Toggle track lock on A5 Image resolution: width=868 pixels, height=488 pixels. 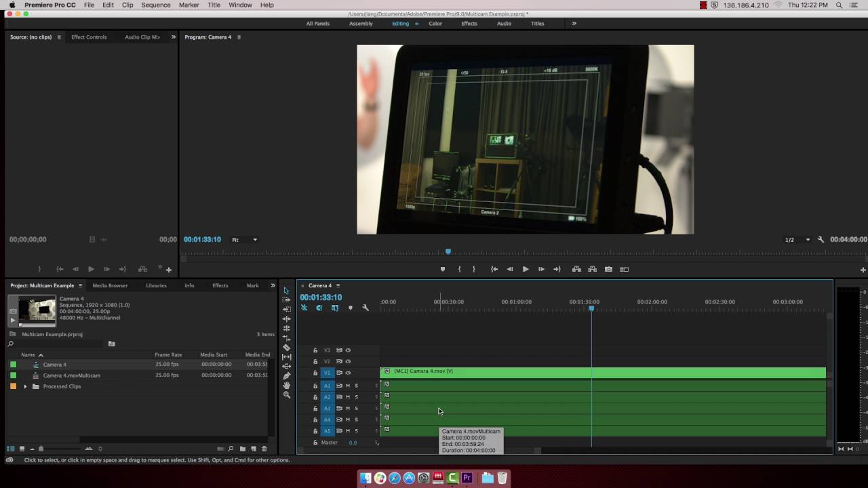click(315, 431)
